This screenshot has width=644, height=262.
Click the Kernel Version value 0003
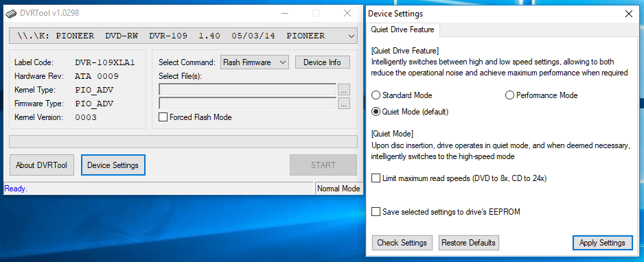tap(86, 118)
